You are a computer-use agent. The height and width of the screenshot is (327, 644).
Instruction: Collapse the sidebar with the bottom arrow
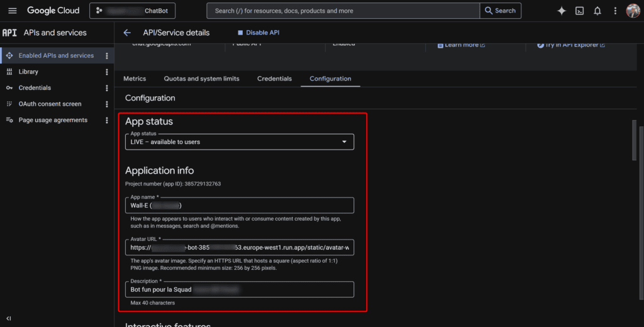point(9,318)
